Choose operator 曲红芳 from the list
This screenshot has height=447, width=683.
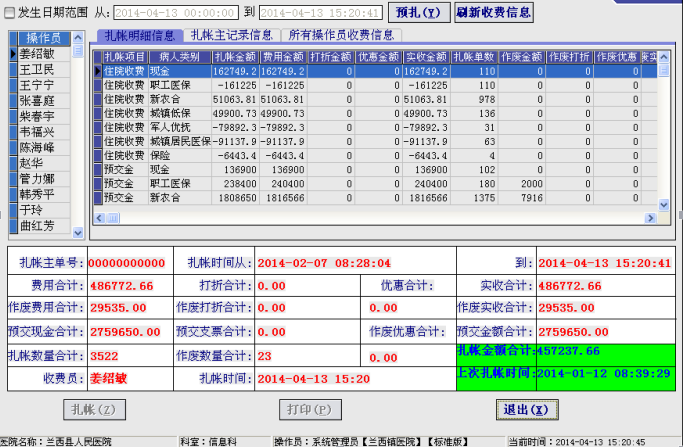[37, 225]
